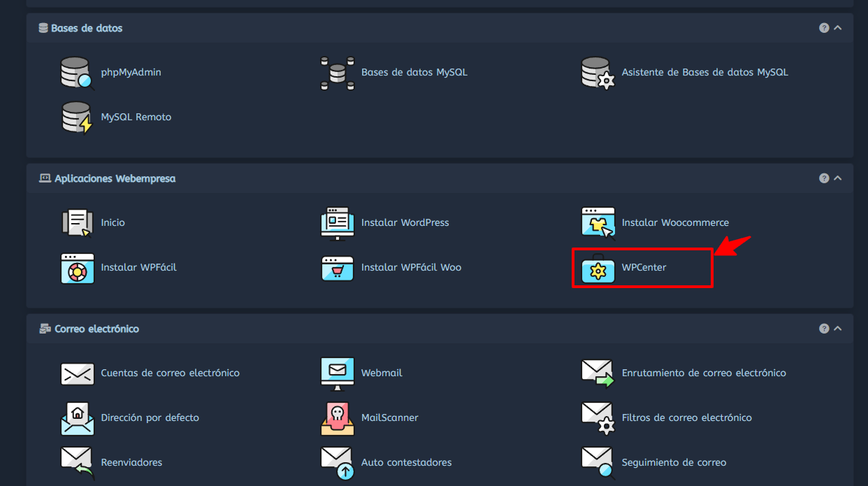Viewport: 868px width, 486px height.
Task: Open the Instalar WPFácil lifebuoy icon
Action: coord(77,268)
